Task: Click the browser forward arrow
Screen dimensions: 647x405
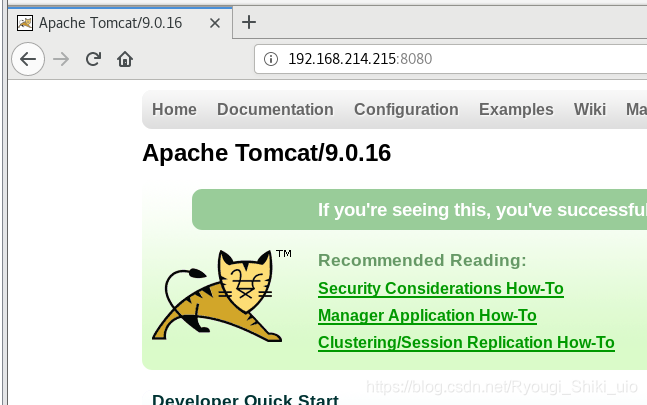Action: (61, 59)
